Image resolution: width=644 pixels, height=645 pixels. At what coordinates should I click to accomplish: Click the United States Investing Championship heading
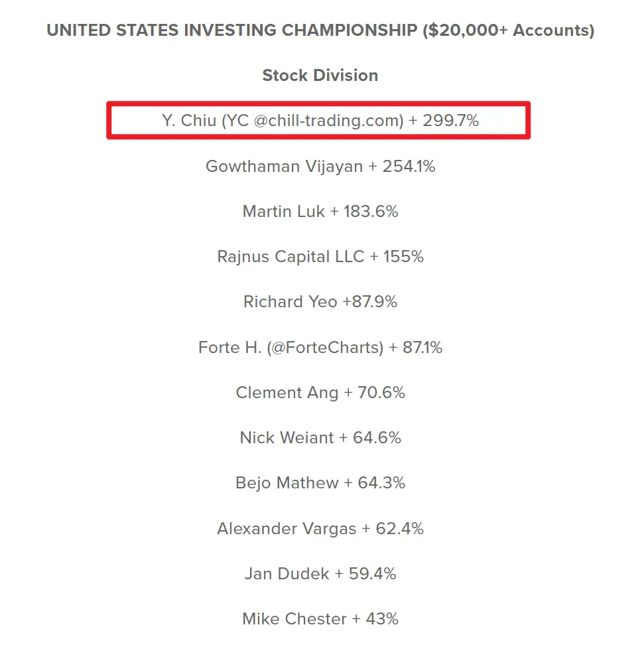pos(320,31)
